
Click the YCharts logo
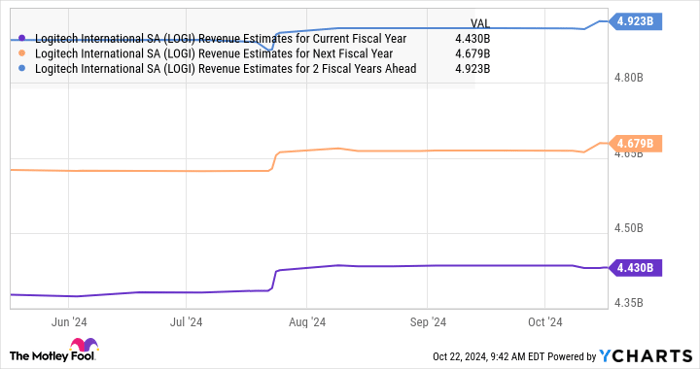[x=646, y=356]
